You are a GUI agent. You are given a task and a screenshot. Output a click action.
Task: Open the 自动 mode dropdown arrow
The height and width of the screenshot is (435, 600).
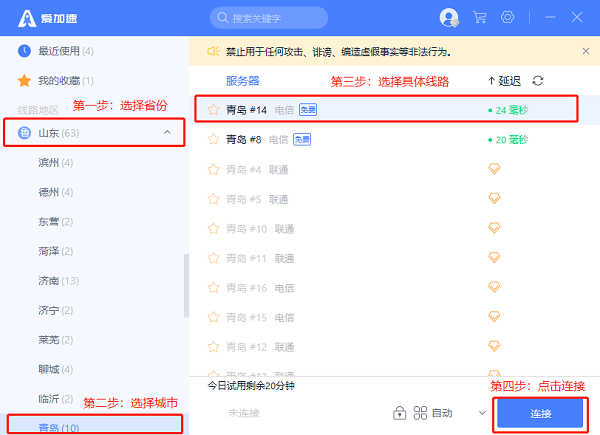click(483, 413)
